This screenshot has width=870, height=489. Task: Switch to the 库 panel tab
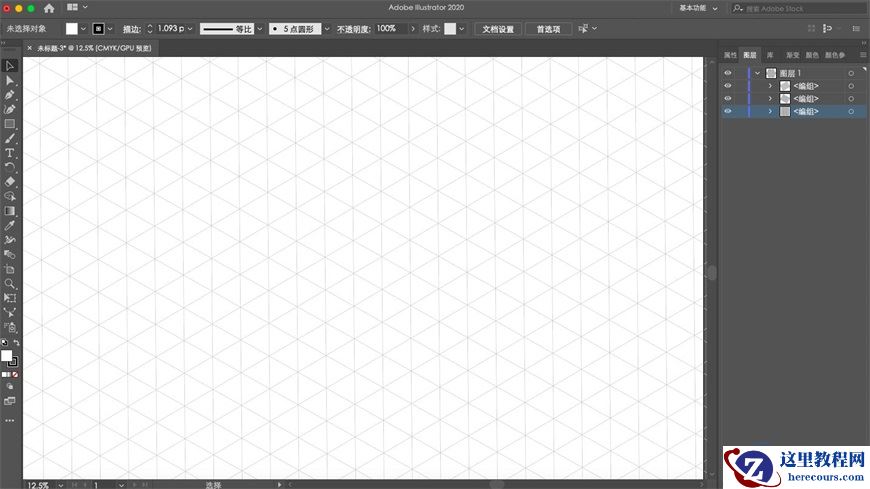point(770,55)
